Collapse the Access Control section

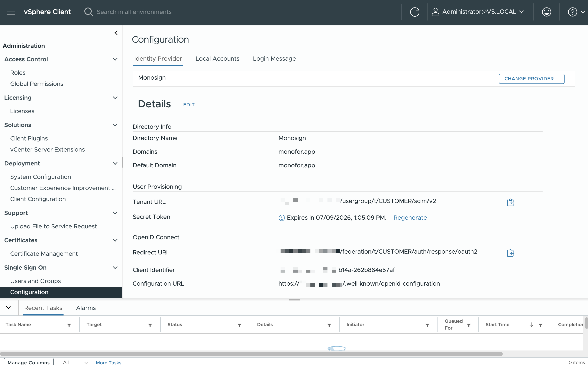(115, 59)
